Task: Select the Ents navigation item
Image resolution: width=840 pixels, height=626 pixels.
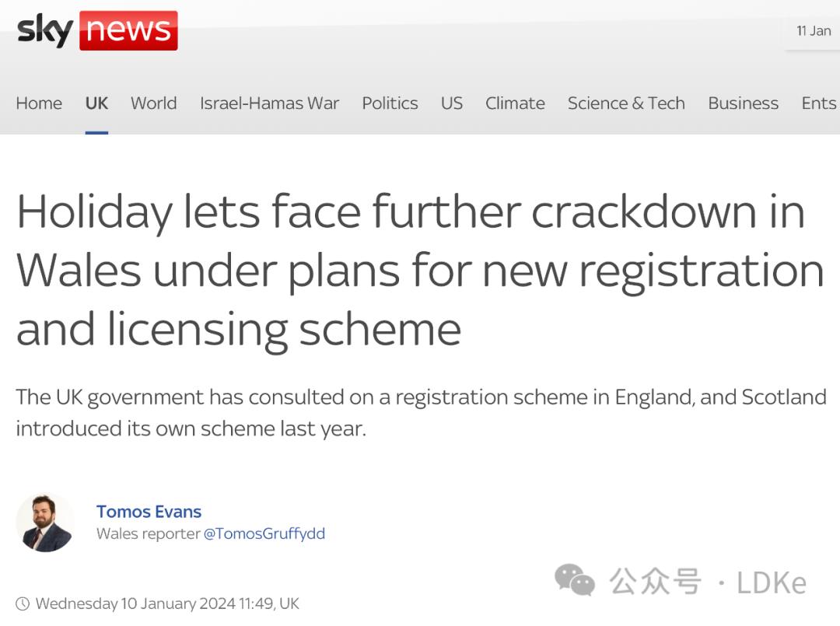Action: tap(818, 103)
